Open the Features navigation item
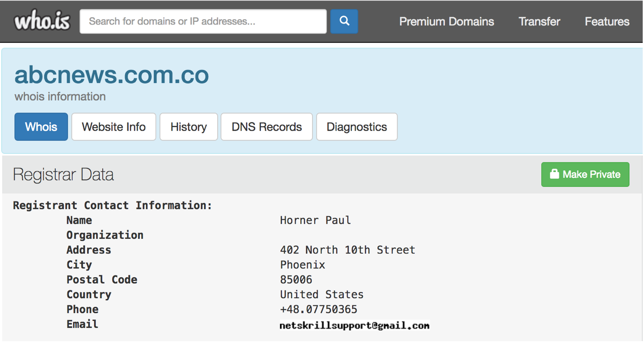Screen dimensions: 644x342 pos(607,21)
